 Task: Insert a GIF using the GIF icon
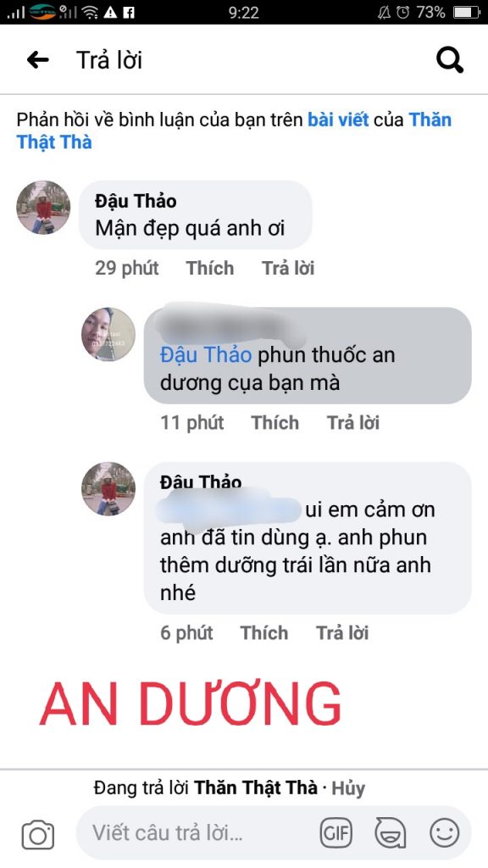pos(335,832)
